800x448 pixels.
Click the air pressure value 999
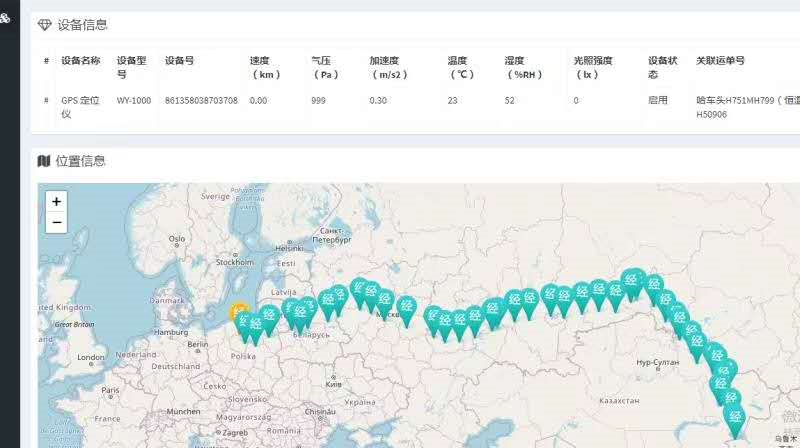point(318,101)
